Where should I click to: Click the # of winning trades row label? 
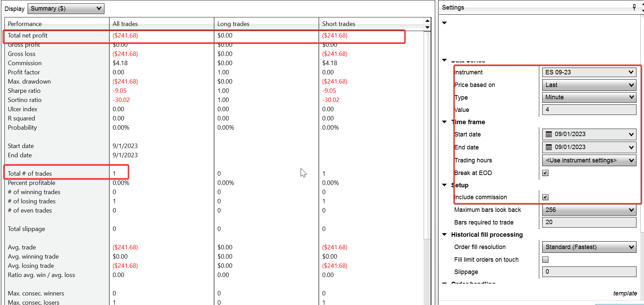click(x=34, y=192)
